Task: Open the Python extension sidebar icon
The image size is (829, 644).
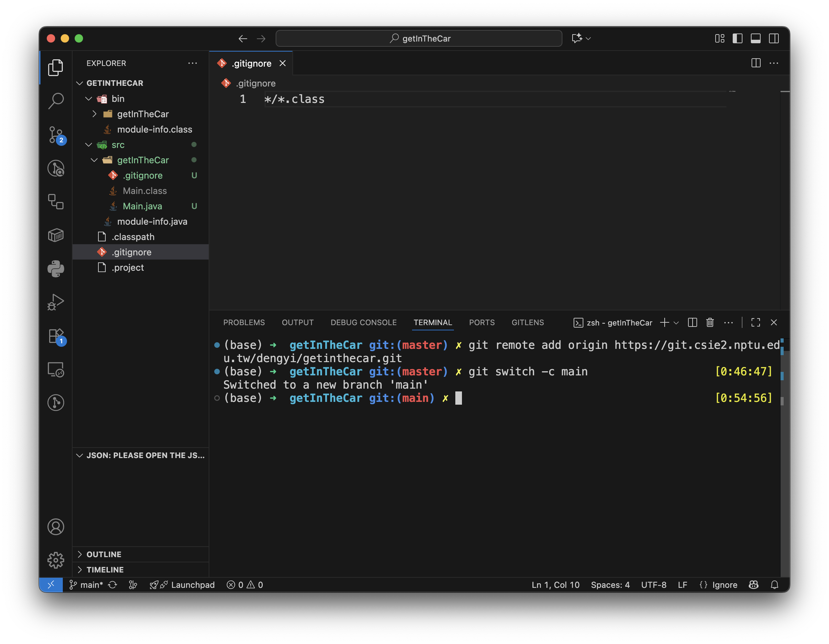Action: [56, 269]
